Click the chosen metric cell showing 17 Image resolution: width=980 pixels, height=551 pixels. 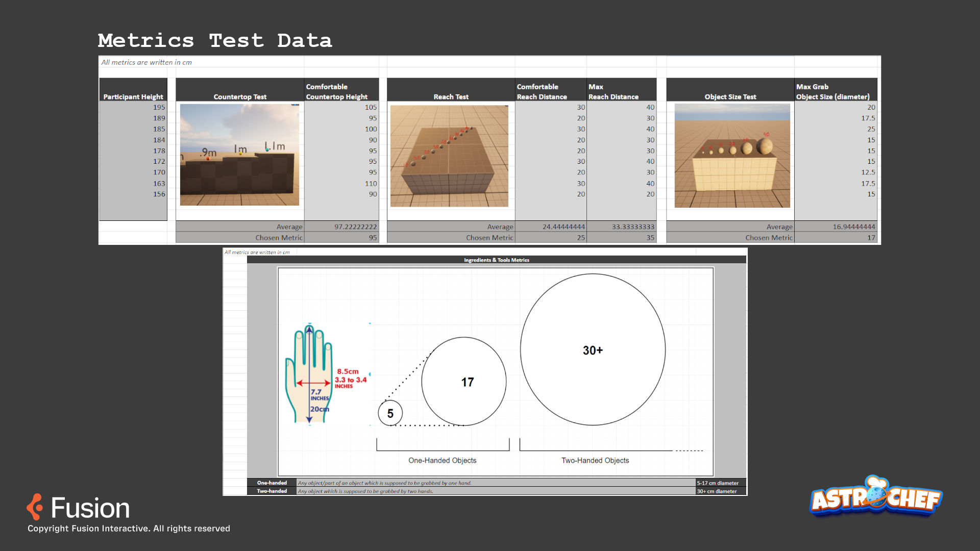point(871,238)
